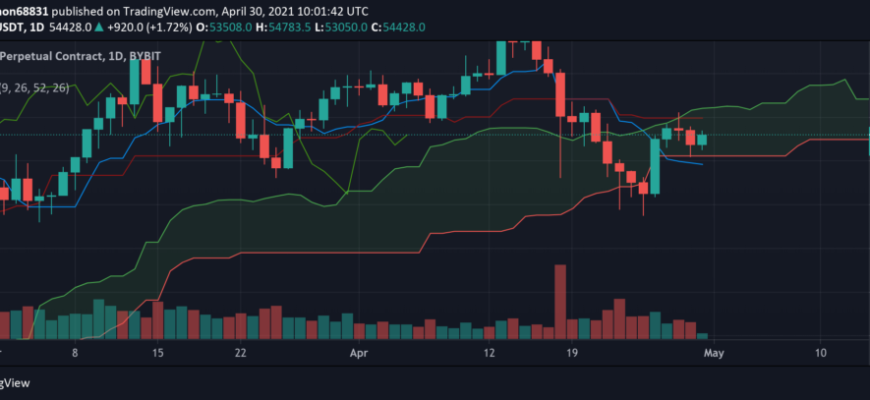870x400 pixels.
Task: Select the May label on time axis
Action: coord(715,353)
